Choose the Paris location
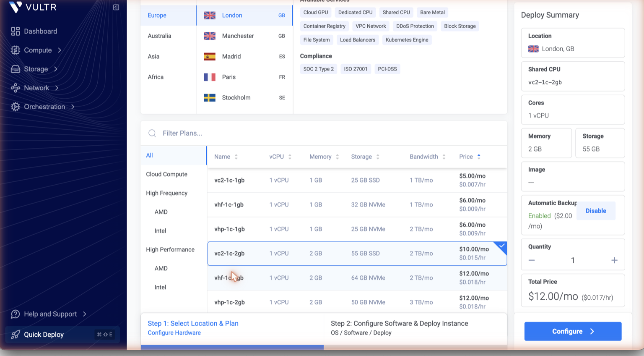The image size is (644, 356). click(245, 77)
